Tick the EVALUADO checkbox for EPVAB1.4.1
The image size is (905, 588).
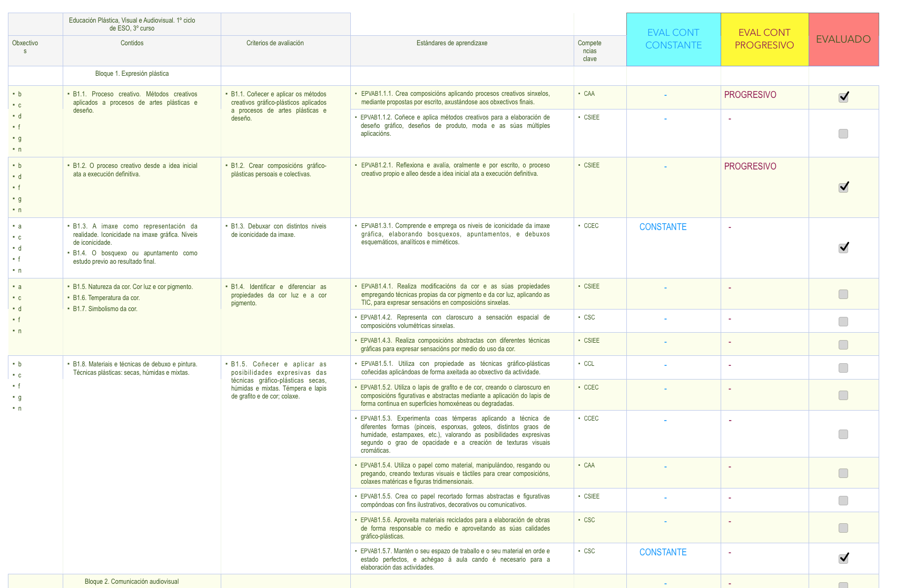[x=843, y=294]
